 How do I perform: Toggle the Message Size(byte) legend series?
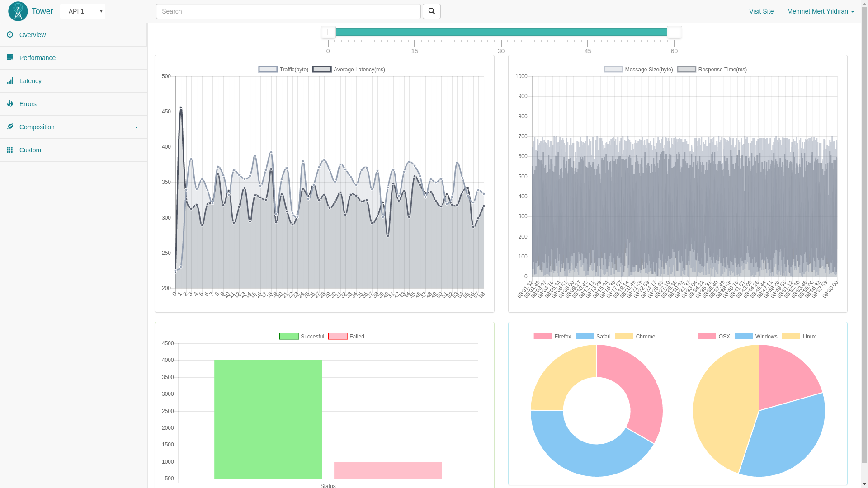pyautogui.click(x=638, y=70)
